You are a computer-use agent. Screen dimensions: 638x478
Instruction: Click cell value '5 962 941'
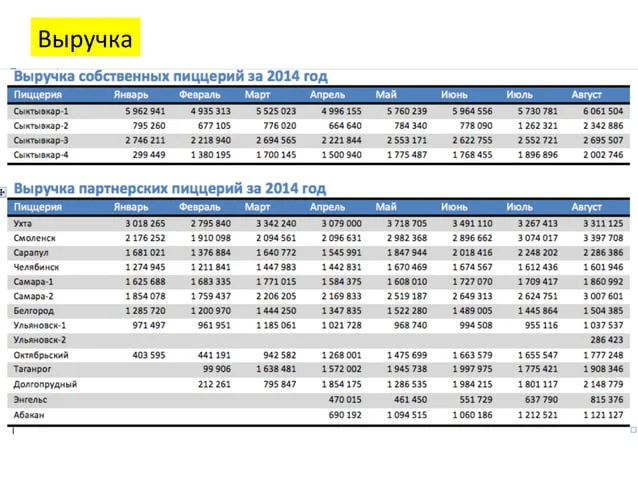pyautogui.click(x=145, y=111)
